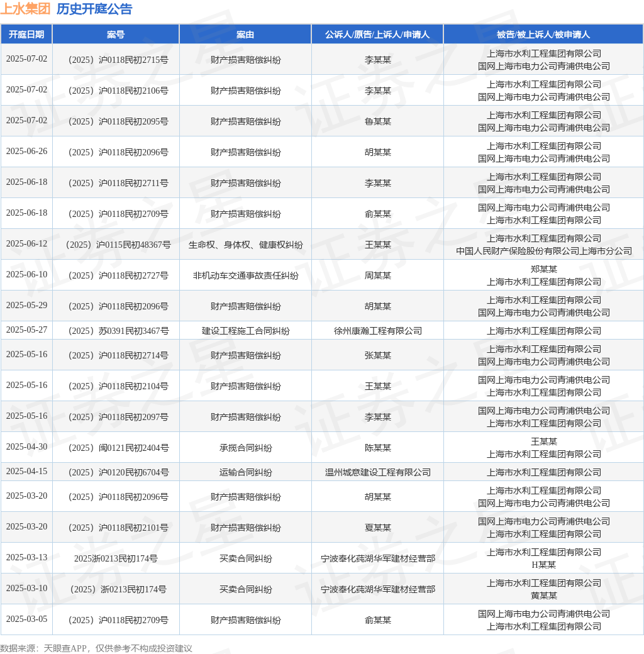
Task: Click plaintiff 王某某 in the 2025-06-12 row
Action: [x=378, y=245]
